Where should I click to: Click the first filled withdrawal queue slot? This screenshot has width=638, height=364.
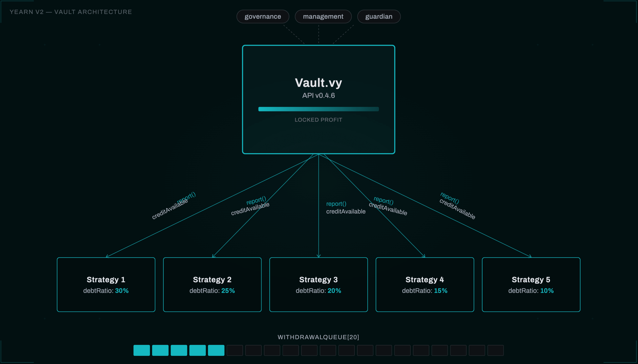pyautogui.click(x=141, y=350)
